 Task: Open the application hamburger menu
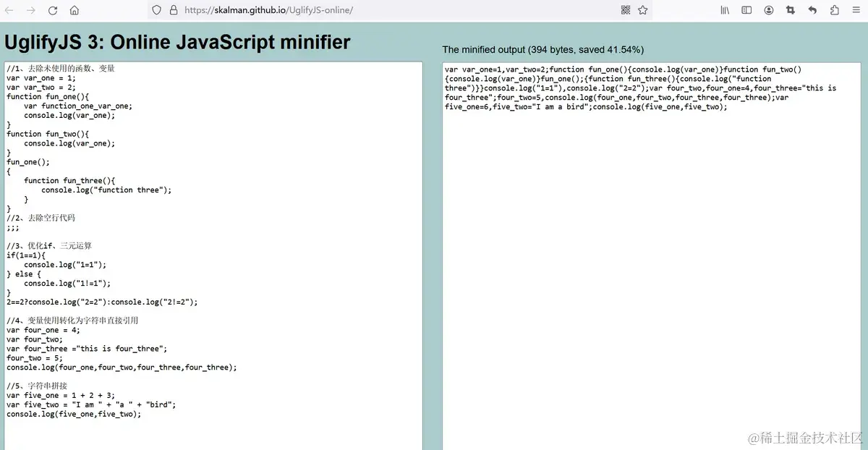(856, 10)
